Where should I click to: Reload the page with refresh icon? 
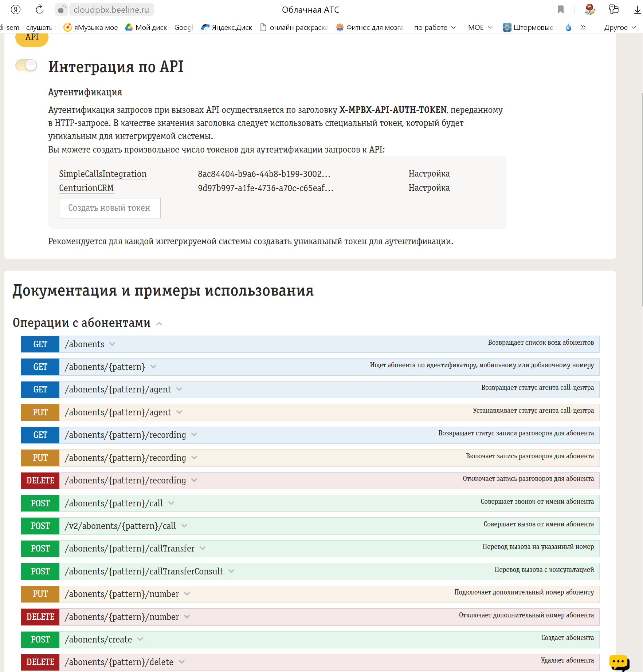coord(40,9)
